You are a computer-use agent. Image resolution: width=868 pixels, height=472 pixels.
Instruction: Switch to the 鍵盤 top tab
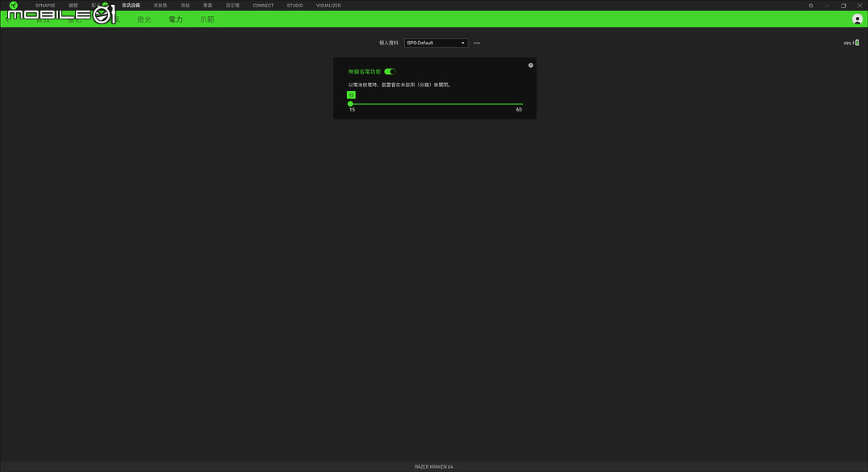pos(73,6)
